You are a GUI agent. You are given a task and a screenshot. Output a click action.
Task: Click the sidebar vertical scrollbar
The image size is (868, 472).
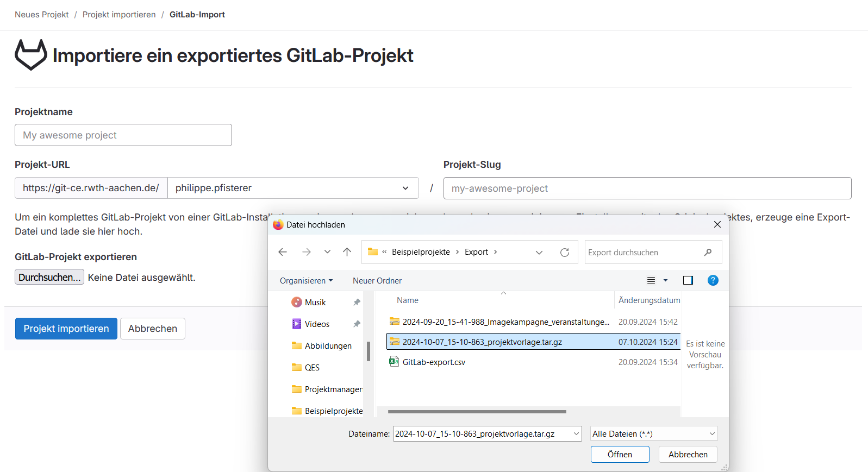369,351
